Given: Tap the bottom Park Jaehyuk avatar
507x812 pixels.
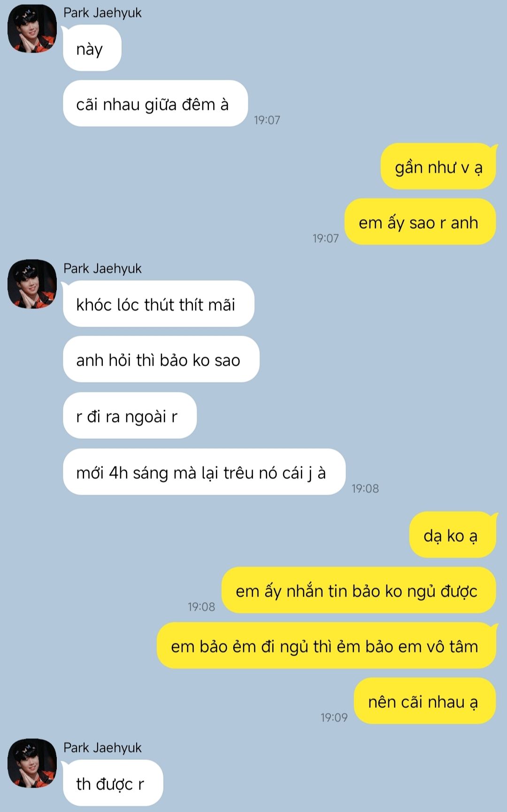Looking at the screenshot, I should tap(32, 763).
